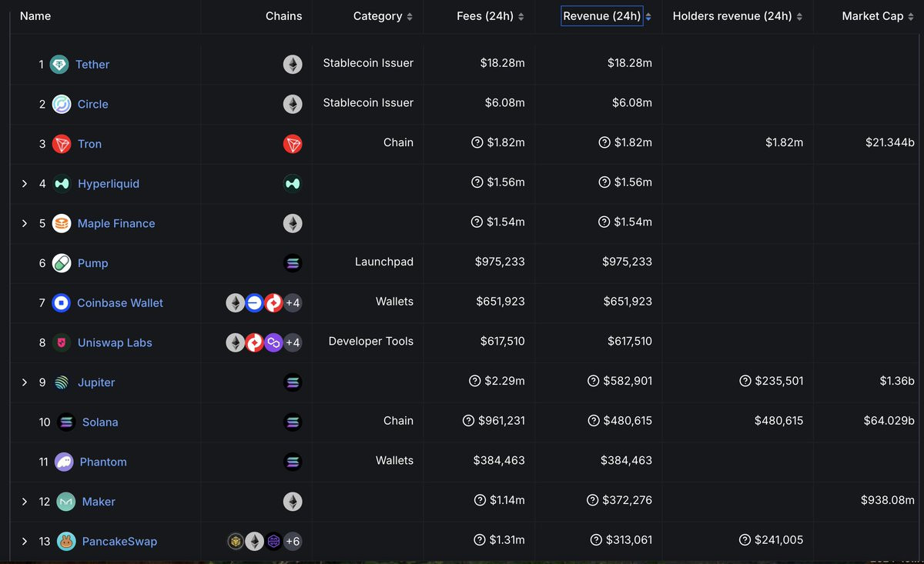Click the Tron protocol logo icon
The image size is (924, 564).
coord(62,144)
